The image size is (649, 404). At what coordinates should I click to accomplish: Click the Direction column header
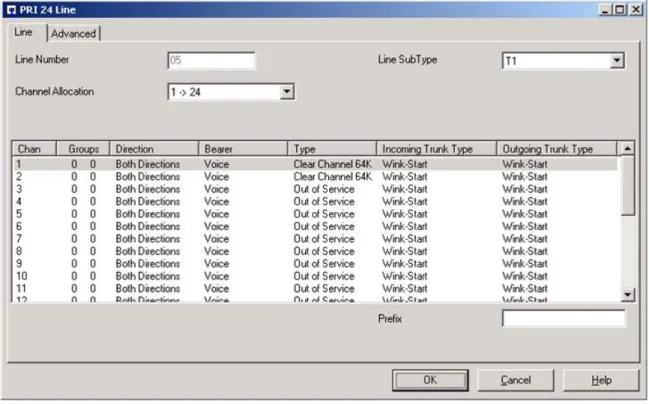pyautogui.click(x=154, y=149)
